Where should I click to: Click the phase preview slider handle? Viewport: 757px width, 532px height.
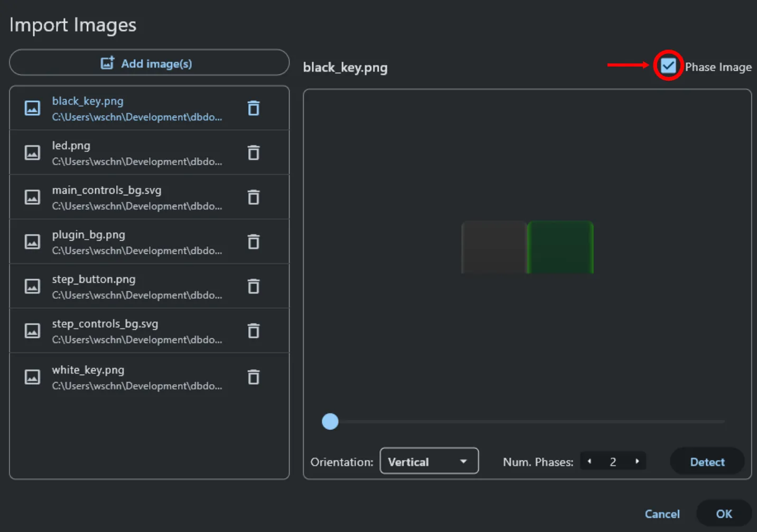point(330,422)
